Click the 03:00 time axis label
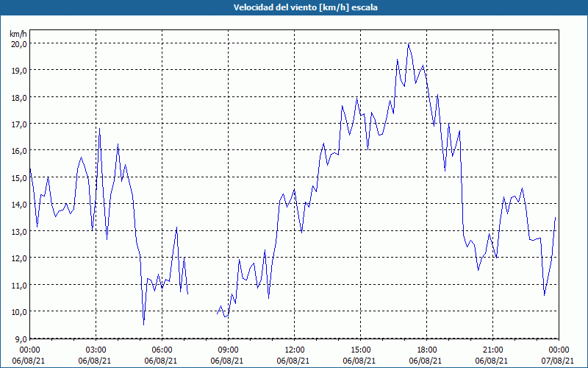This screenshot has height=368, width=588. point(96,350)
